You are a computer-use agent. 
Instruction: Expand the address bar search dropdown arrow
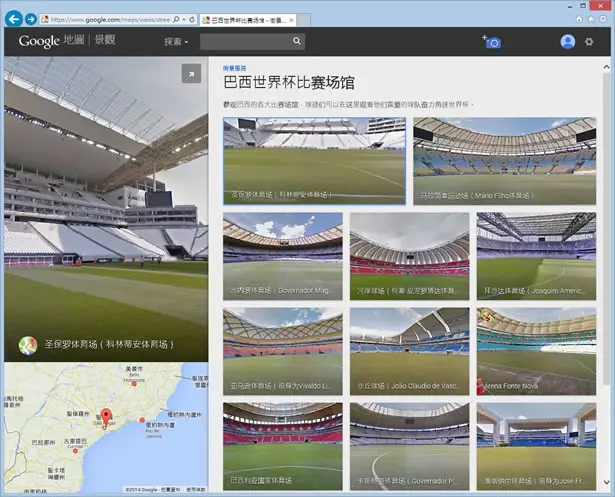pos(184,19)
